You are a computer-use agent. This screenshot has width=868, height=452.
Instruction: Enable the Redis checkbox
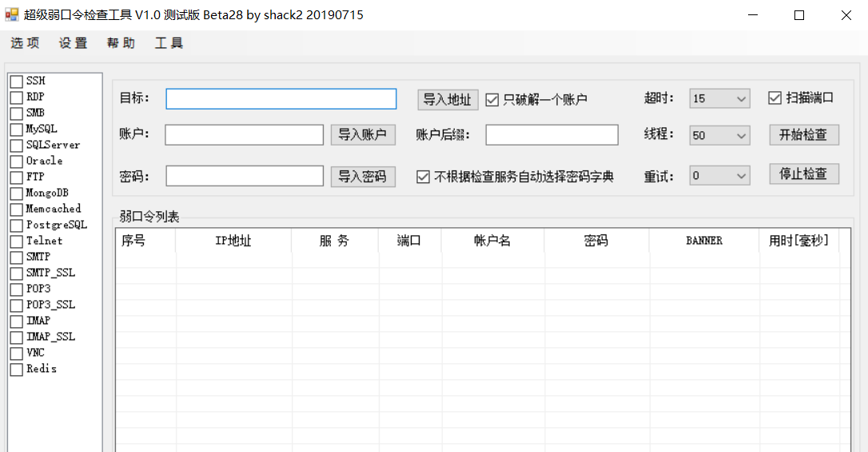17,370
